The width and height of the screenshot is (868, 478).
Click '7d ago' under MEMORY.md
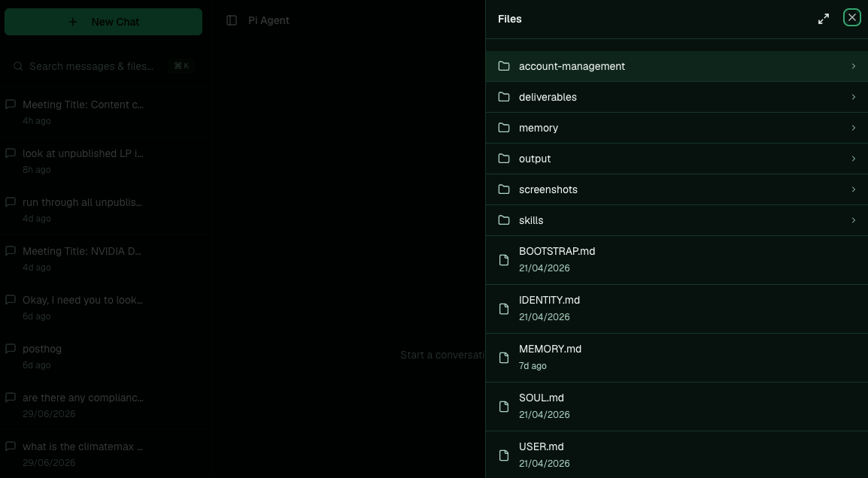[x=533, y=366]
